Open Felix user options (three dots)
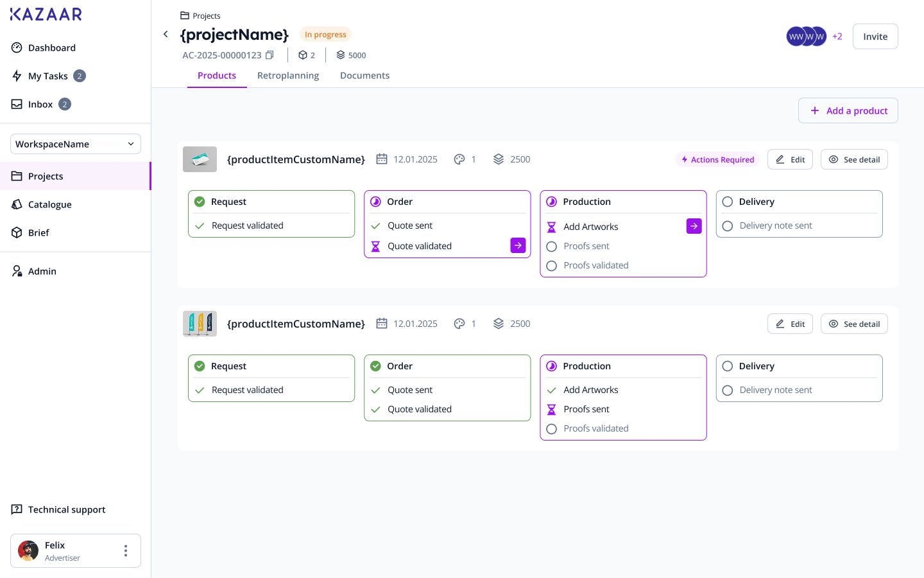Viewport: 924px width, 578px height. click(126, 551)
